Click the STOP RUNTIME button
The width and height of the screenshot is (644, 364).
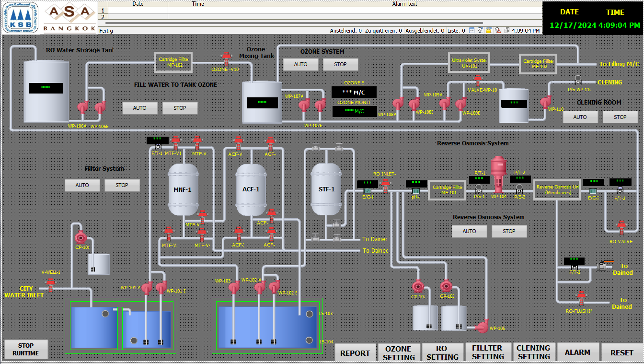[26, 349]
